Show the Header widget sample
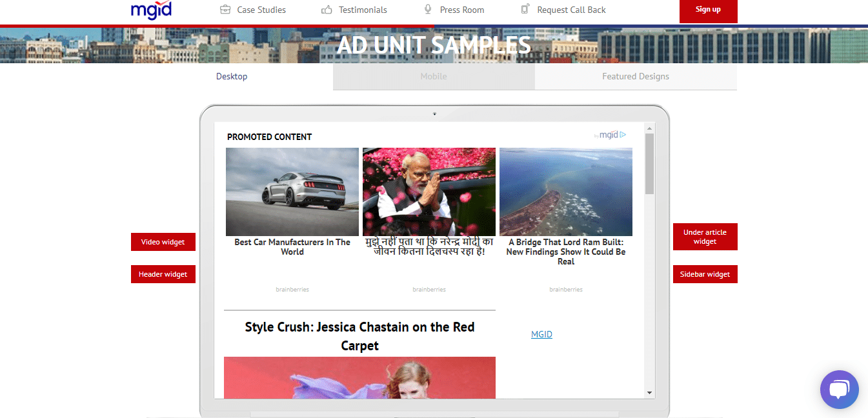This screenshot has height=418, width=868. click(x=163, y=274)
